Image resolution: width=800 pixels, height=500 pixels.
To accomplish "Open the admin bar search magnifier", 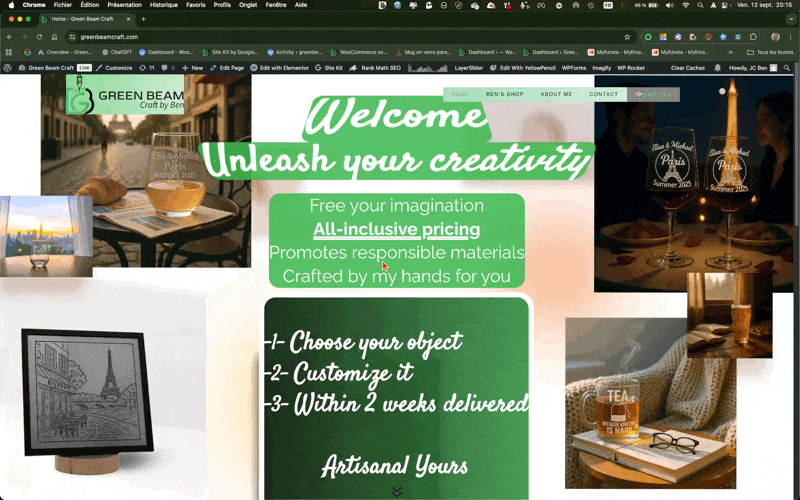I will click(787, 68).
